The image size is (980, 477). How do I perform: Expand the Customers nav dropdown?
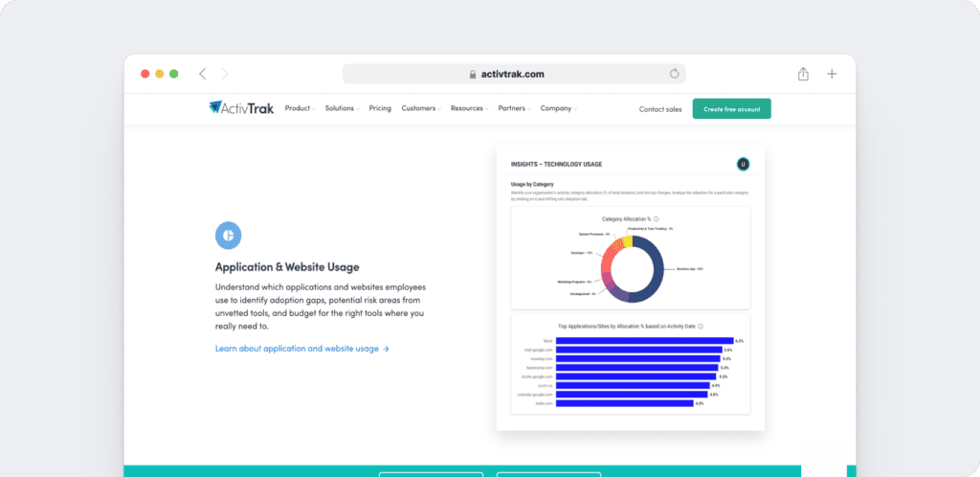coord(421,108)
